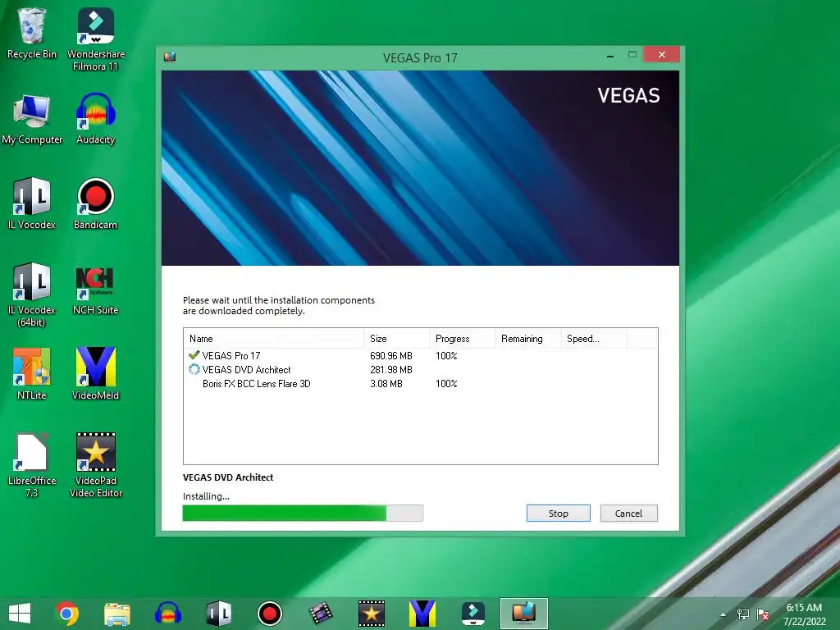Click the 3.08 MB size value
The height and width of the screenshot is (630, 840).
386,384
